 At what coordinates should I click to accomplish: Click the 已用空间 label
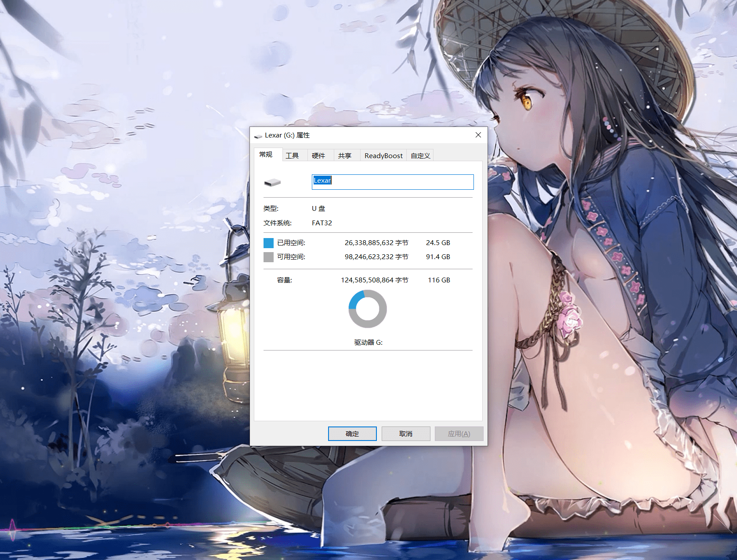[x=291, y=243]
